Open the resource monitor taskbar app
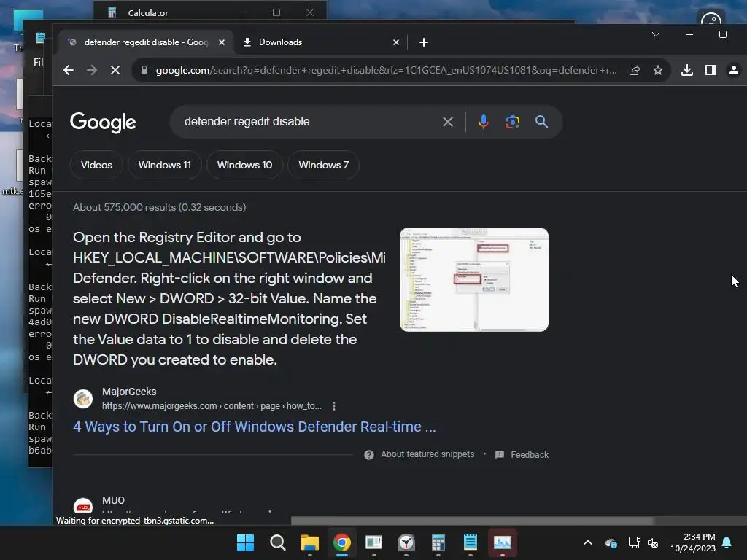 502,542
